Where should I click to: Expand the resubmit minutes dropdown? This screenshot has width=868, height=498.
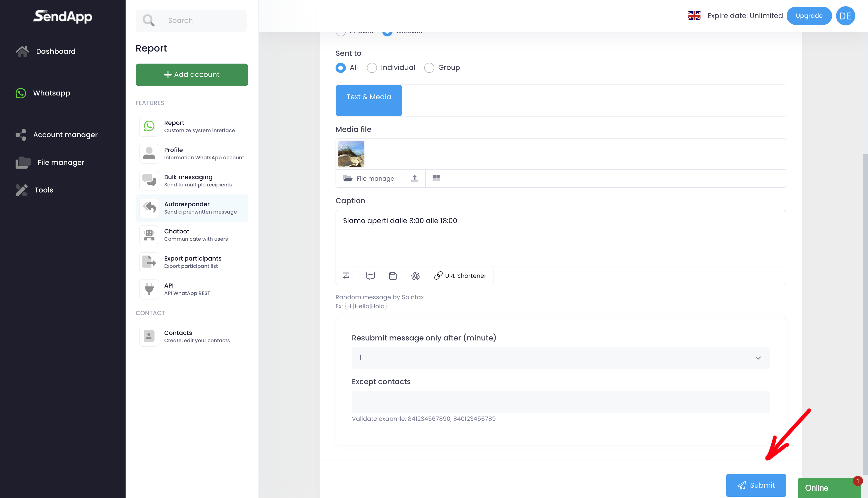[560, 358]
